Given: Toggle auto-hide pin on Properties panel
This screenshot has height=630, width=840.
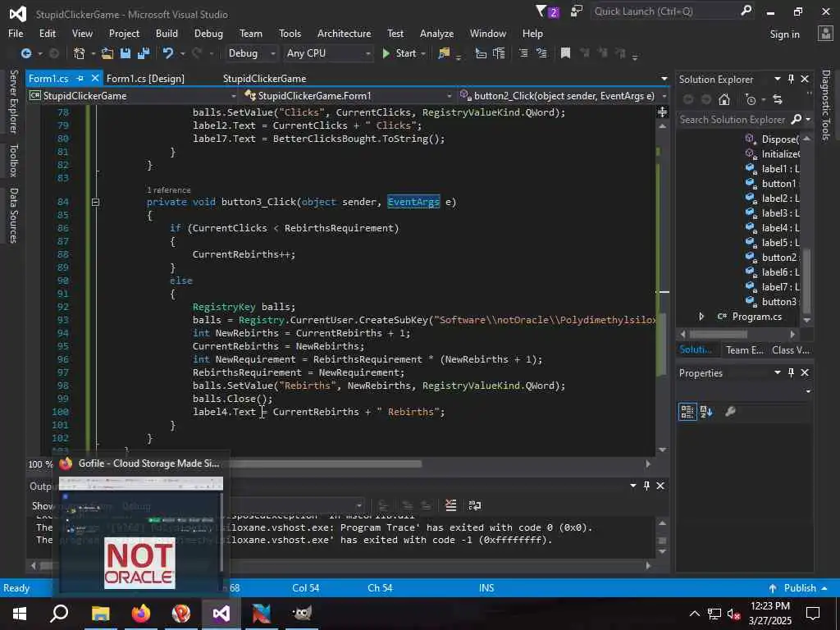Looking at the screenshot, I should tap(792, 373).
